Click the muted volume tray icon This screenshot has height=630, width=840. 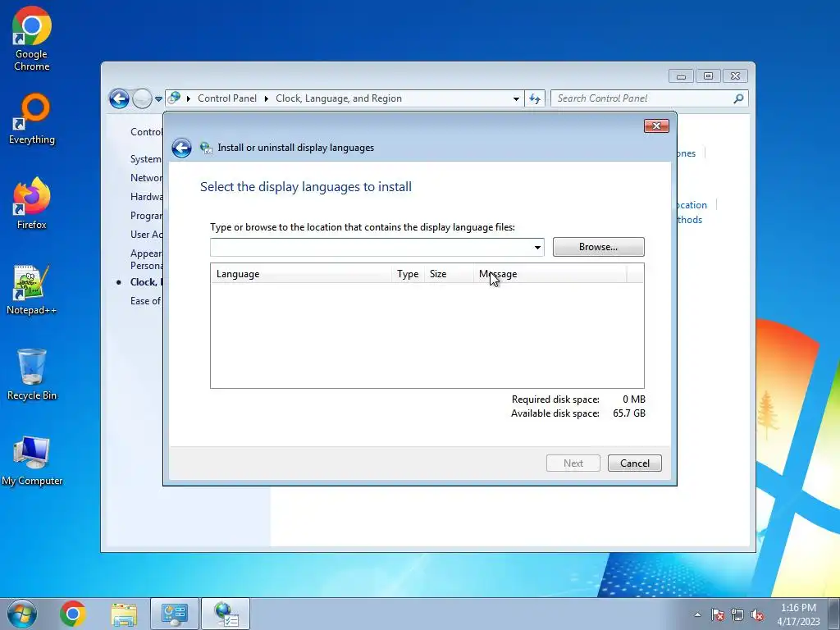pyautogui.click(x=757, y=614)
